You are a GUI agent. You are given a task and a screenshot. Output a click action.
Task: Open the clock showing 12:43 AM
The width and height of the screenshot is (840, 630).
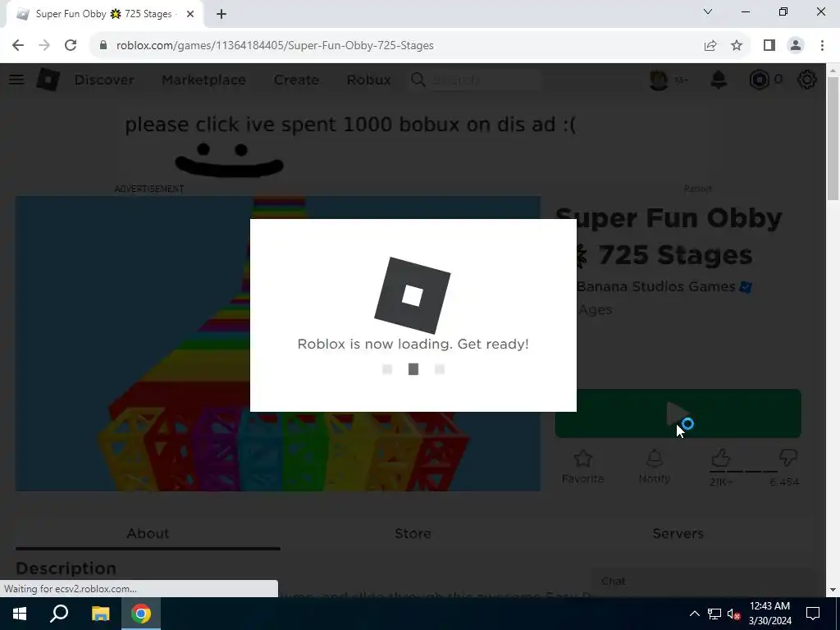(x=769, y=614)
